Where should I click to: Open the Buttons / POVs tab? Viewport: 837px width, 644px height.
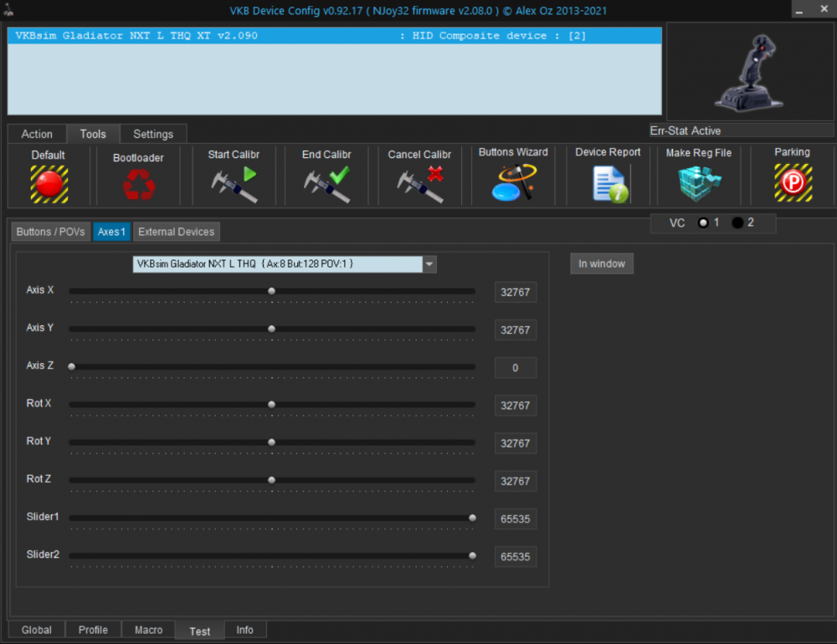pos(50,232)
